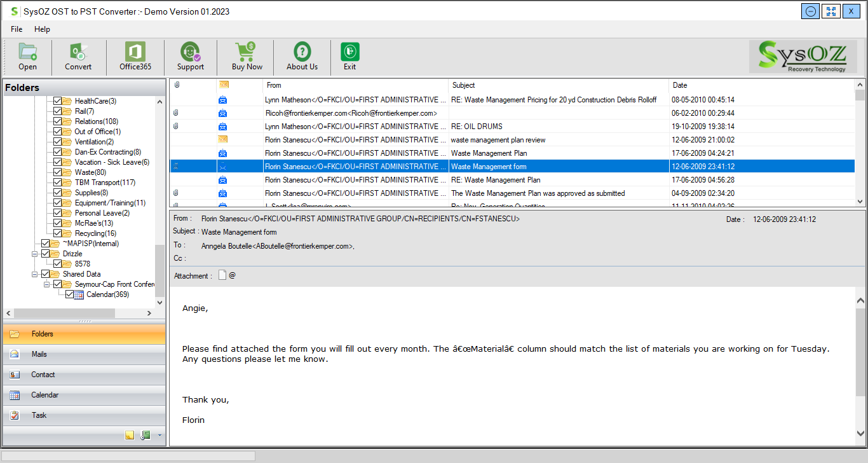Open the File menu

click(x=17, y=29)
